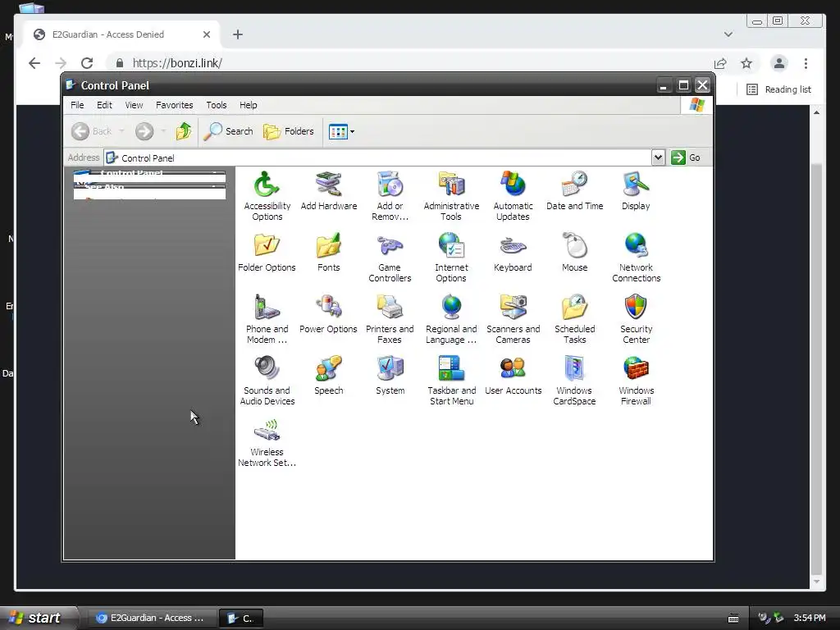
Task: Open the Chrome tab search chevron
Action: click(x=728, y=34)
